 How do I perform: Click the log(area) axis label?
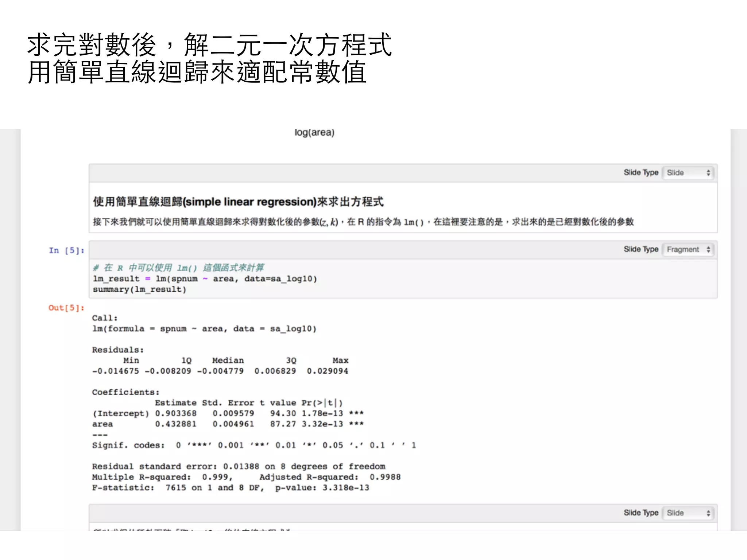pyautogui.click(x=314, y=132)
